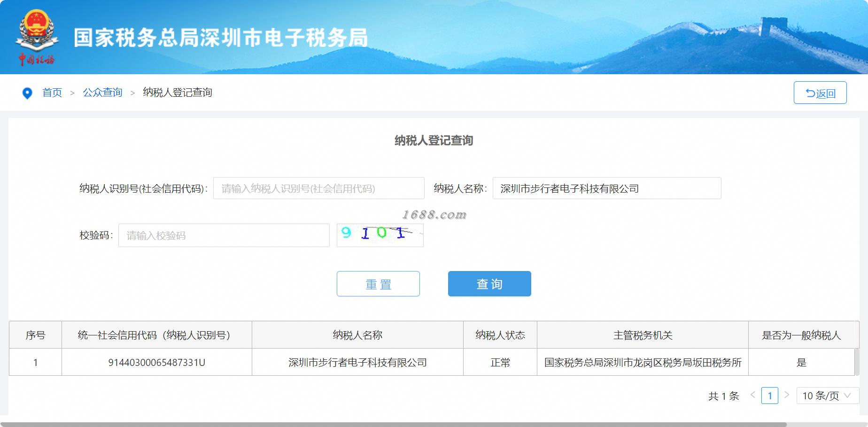Focus the 纳税人名称 input field
Screen dimensions: 868x427
pos(607,188)
